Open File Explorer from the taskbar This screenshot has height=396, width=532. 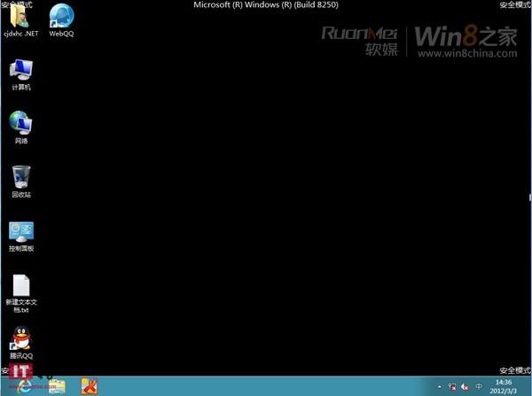[57, 386]
